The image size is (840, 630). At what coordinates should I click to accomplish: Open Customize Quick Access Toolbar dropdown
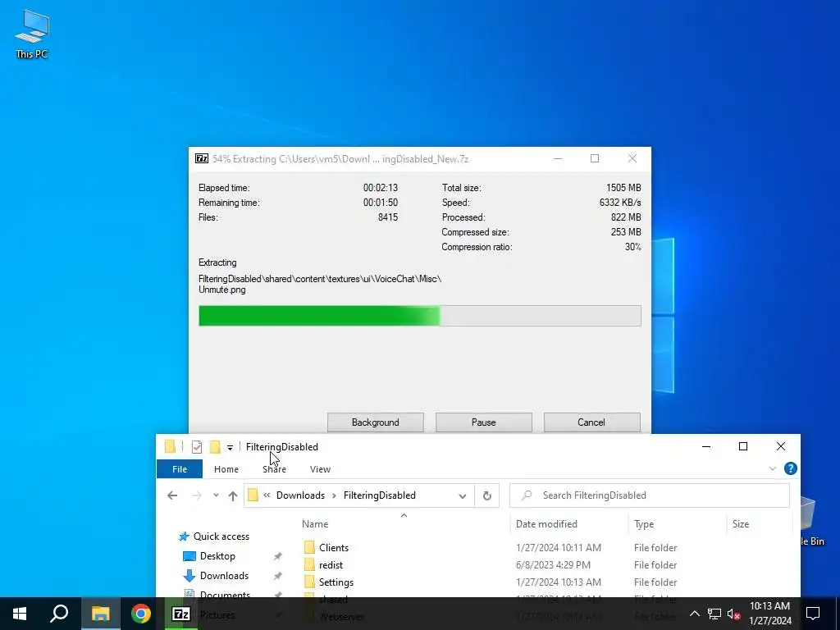point(230,447)
